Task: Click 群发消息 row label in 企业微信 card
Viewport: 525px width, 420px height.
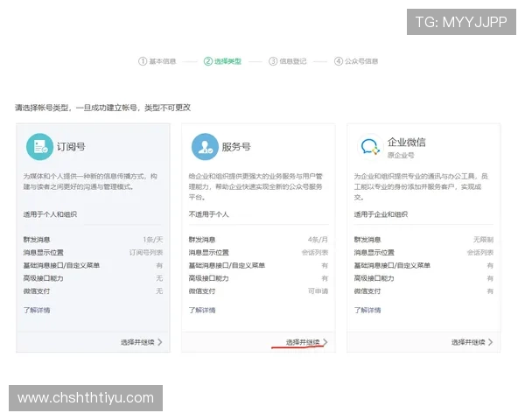Action: (x=367, y=240)
